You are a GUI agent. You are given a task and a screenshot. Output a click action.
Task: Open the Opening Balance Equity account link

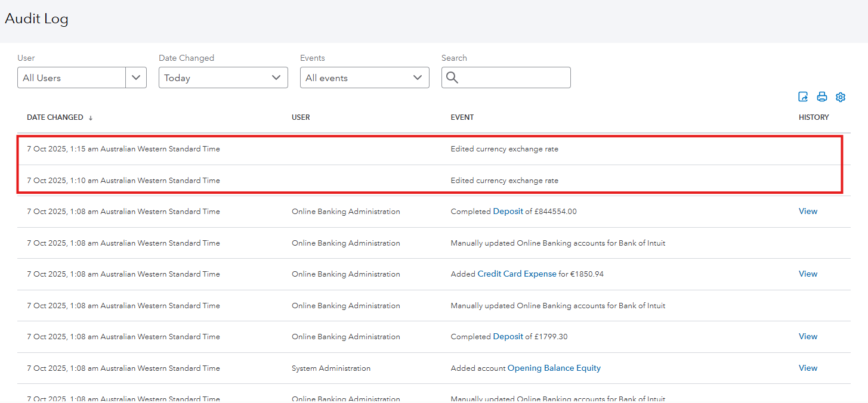click(x=554, y=368)
